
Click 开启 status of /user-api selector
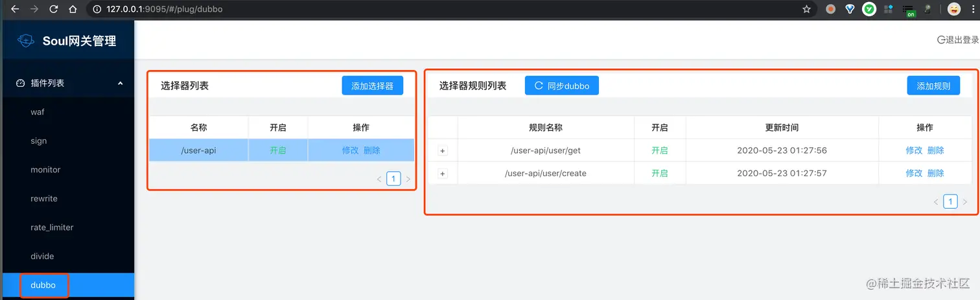pyautogui.click(x=278, y=150)
